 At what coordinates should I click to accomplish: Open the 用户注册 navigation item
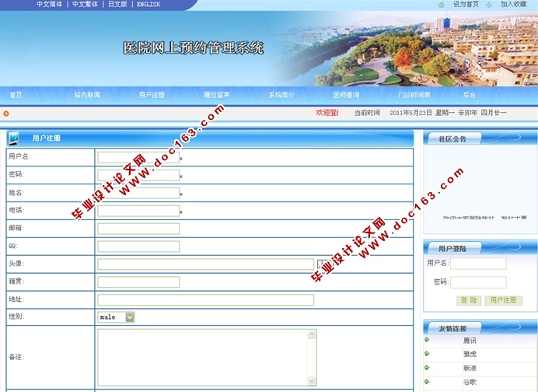(x=152, y=95)
